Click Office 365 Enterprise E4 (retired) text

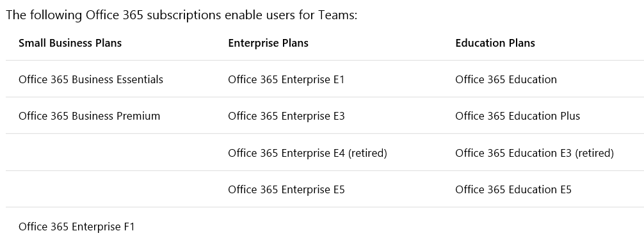tap(308, 153)
